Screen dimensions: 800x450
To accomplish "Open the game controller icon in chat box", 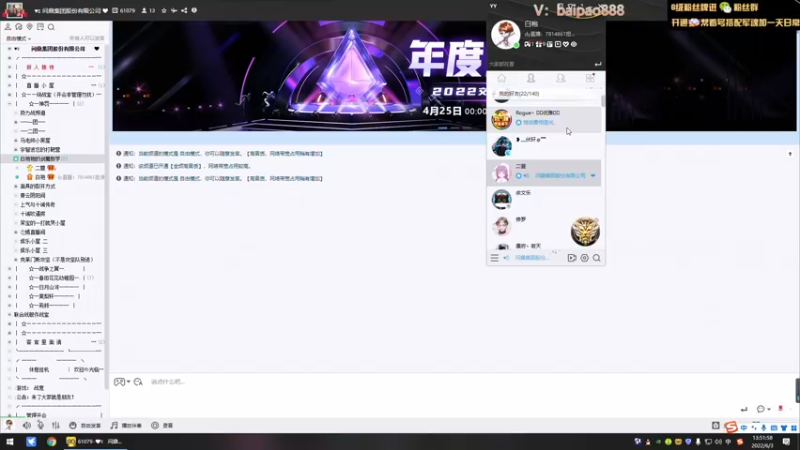I will (x=119, y=382).
